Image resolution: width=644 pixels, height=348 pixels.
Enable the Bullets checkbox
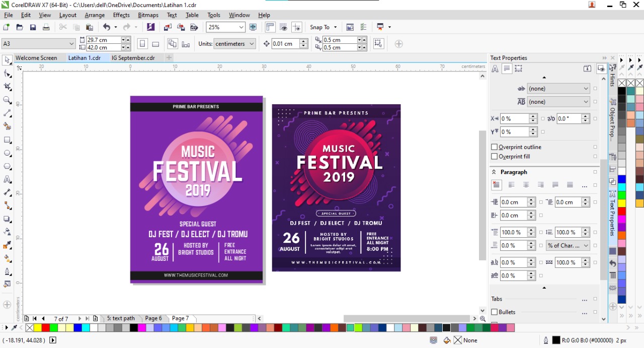click(x=494, y=312)
